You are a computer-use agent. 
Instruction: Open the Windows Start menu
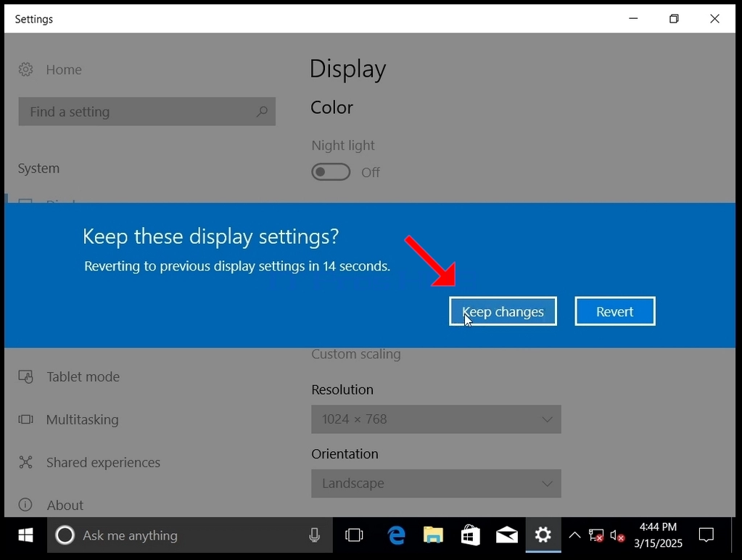pyautogui.click(x=25, y=535)
